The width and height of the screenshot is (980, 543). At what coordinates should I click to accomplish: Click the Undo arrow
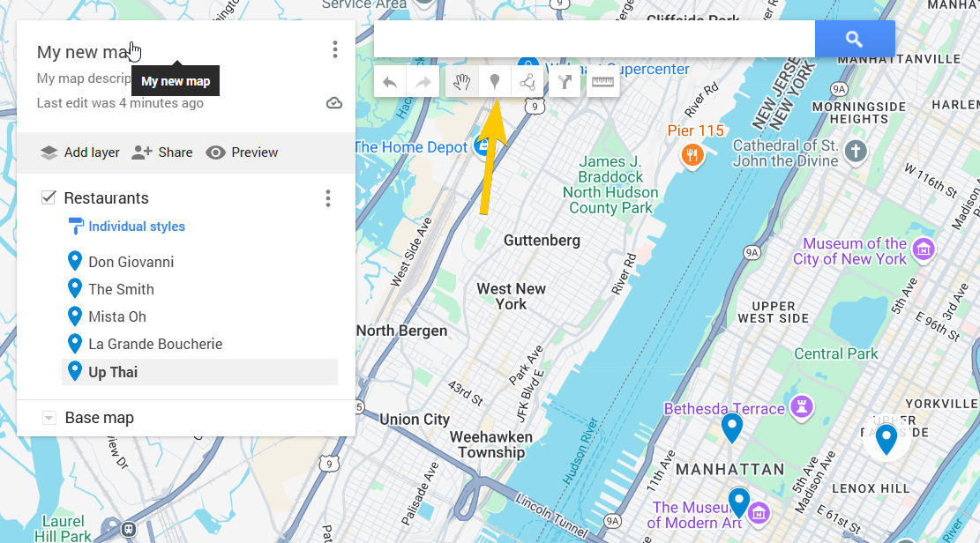[390, 80]
